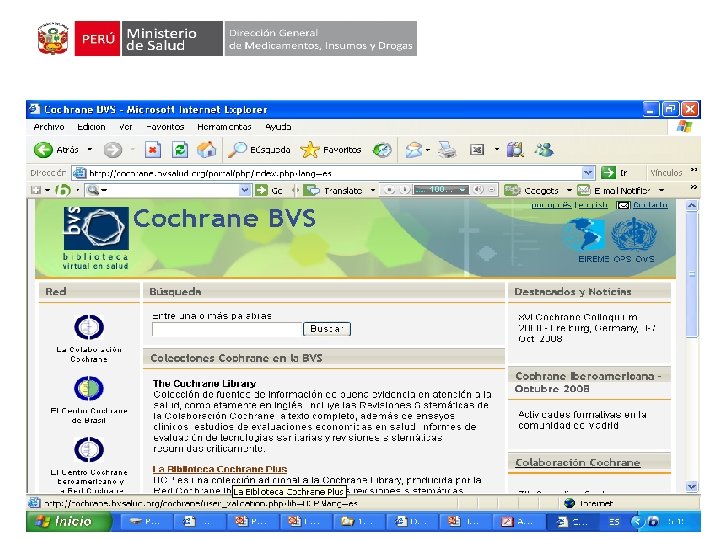The image size is (720, 540).
Task: Open Favoritos star icon
Action: tap(310, 150)
